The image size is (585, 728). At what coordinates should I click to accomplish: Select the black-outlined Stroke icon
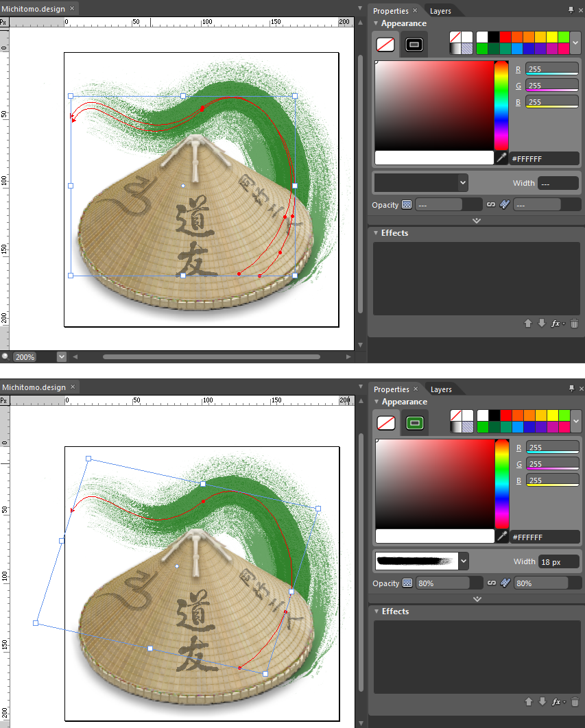point(414,45)
